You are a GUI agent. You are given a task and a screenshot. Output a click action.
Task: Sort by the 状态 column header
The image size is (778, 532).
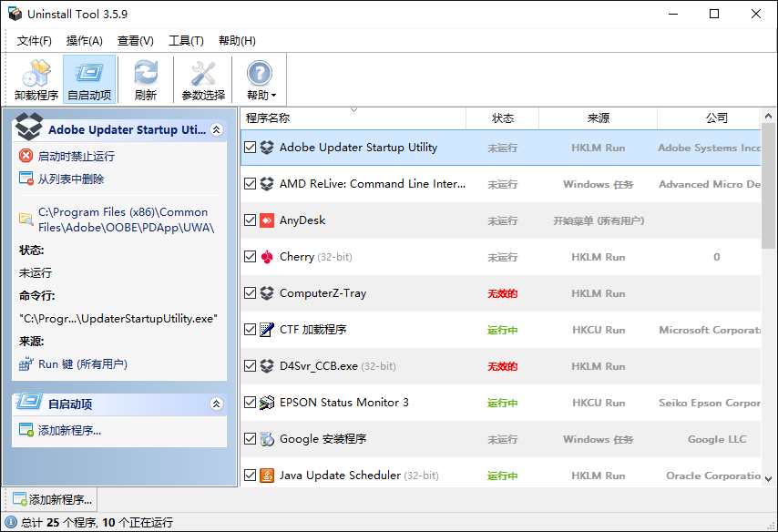[503, 118]
